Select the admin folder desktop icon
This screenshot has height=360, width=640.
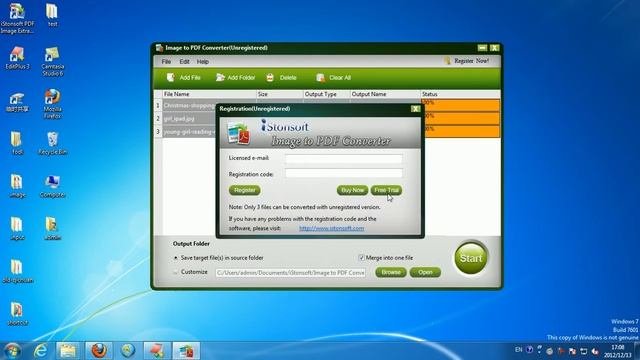click(x=52, y=229)
